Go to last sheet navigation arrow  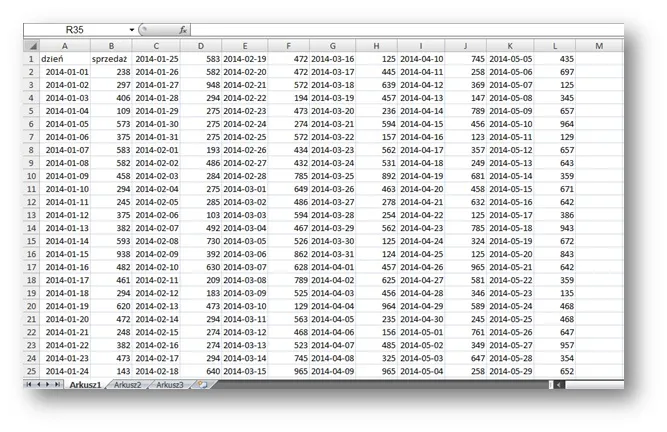(x=57, y=384)
